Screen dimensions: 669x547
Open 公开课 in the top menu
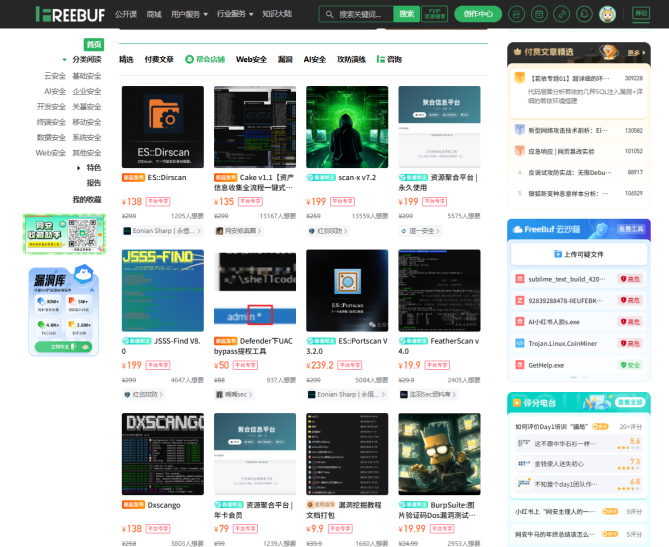(126, 14)
